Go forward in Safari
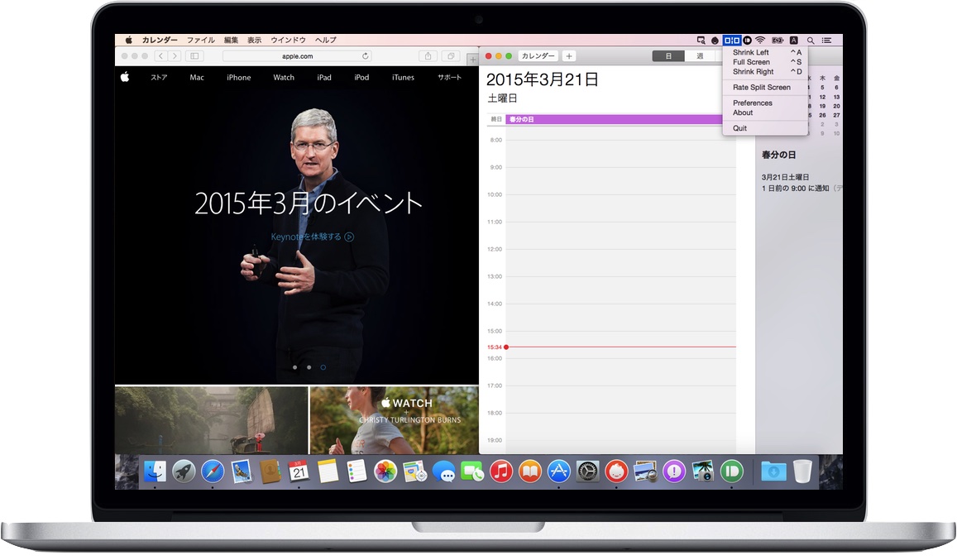The width and height of the screenshot is (957, 560). (175, 55)
